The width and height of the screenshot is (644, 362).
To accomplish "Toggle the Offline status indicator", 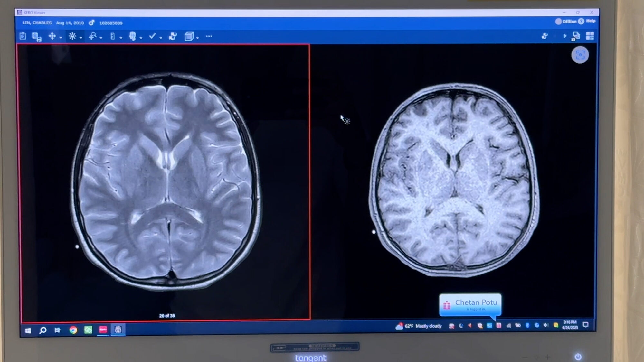I will pyautogui.click(x=566, y=21).
